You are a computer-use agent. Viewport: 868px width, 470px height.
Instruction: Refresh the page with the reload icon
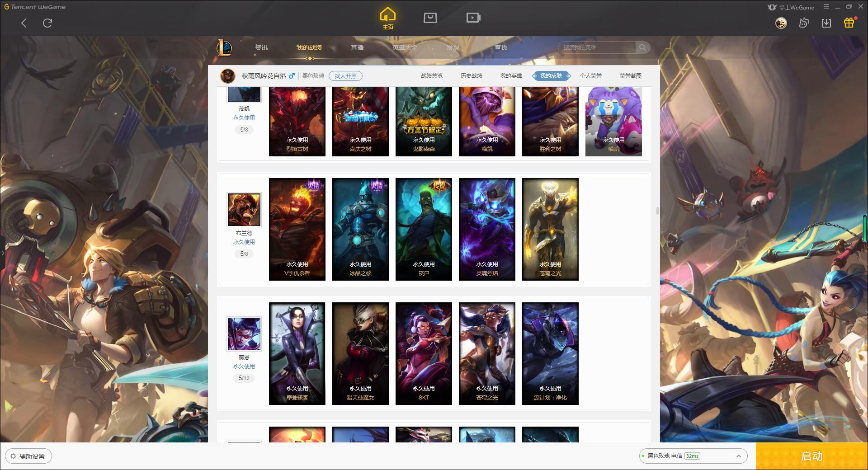coord(47,23)
